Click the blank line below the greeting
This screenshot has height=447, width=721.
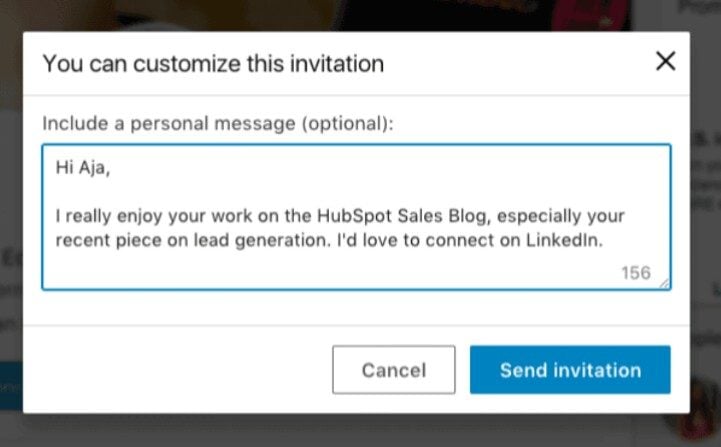tap(356, 192)
